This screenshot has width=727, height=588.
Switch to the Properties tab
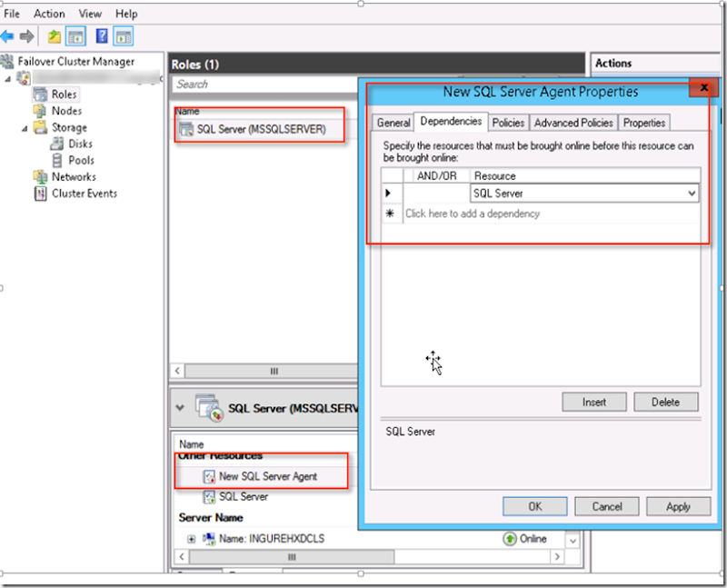click(x=644, y=123)
